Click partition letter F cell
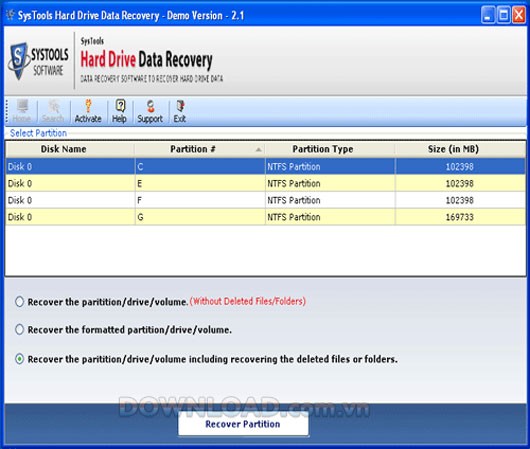 (200, 200)
